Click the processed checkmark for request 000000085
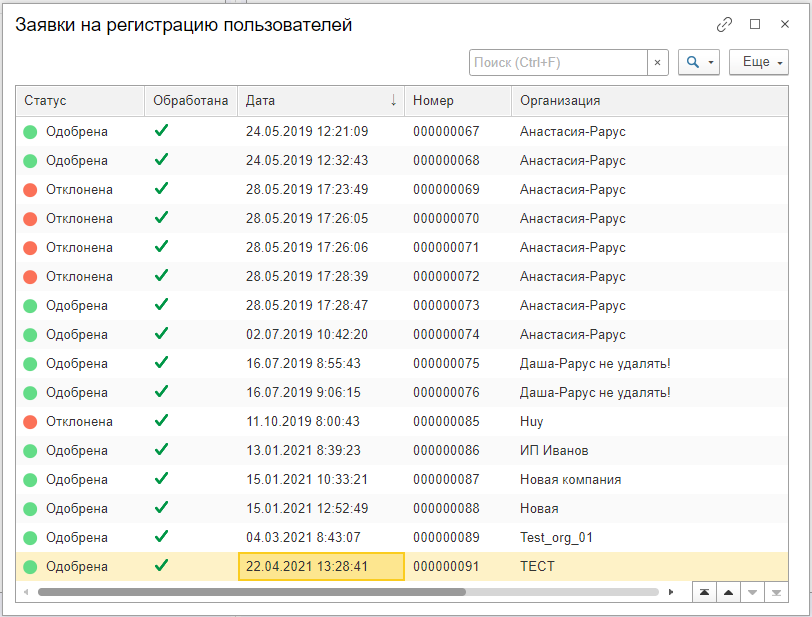 coord(161,421)
